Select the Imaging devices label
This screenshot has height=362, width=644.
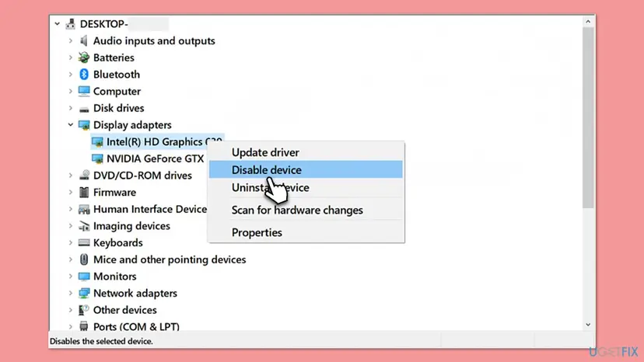[x=131, y=226]
